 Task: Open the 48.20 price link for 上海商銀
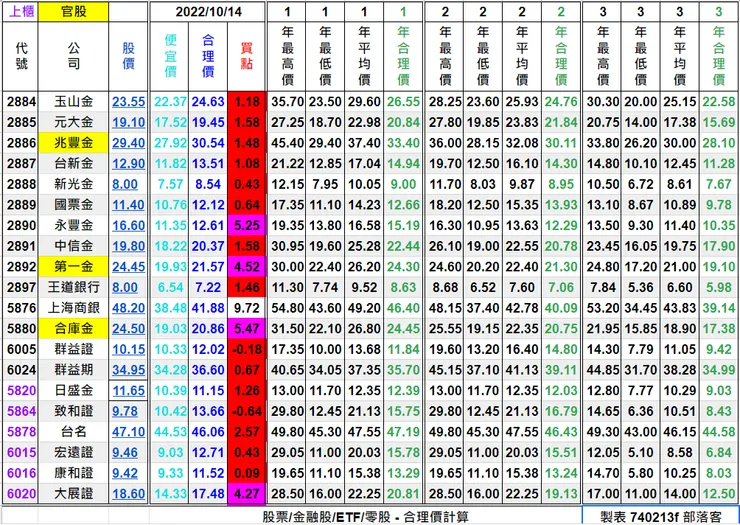click(128, 308)
